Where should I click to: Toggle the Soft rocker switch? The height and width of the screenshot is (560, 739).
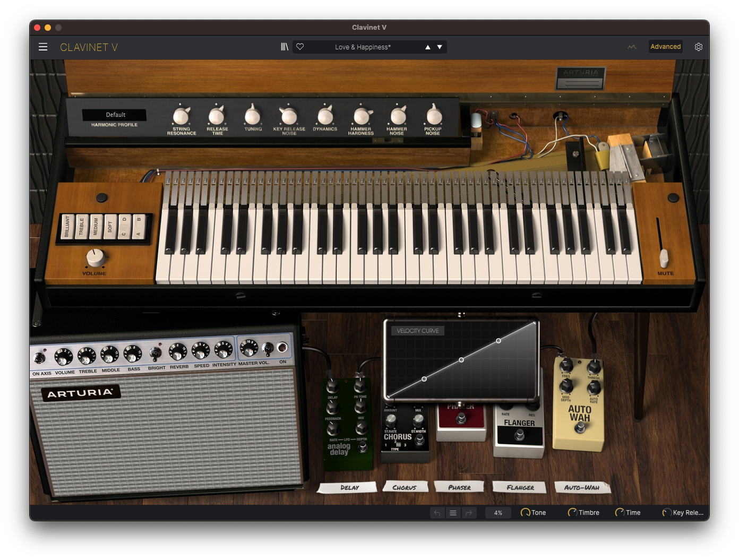click(x=110, y=227)
